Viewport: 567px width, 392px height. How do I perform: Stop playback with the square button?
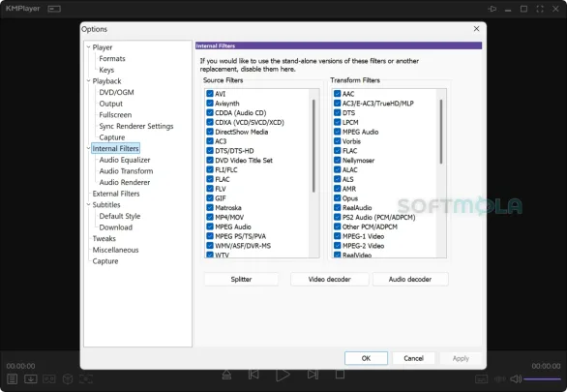tap(340, 375)
